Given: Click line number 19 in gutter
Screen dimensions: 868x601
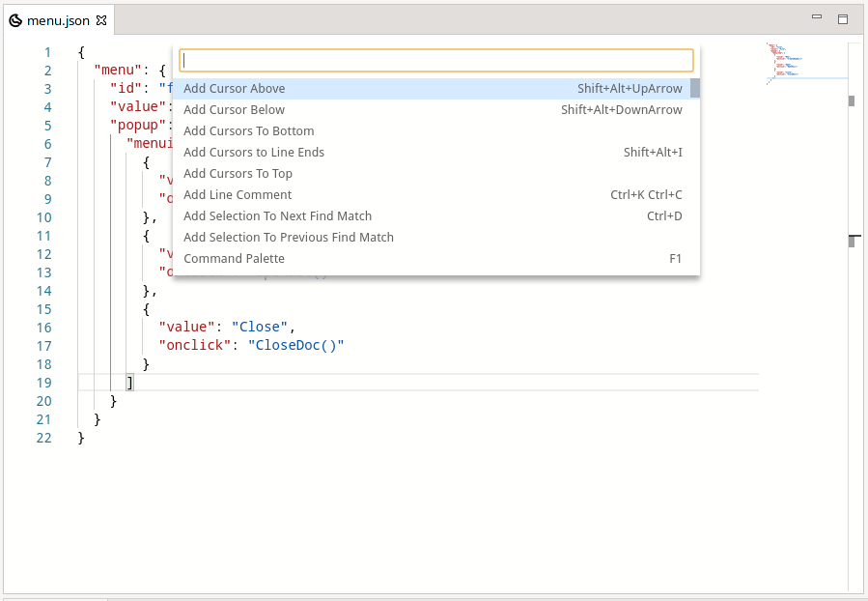Looking at the screenshot, I should point(43,383).
